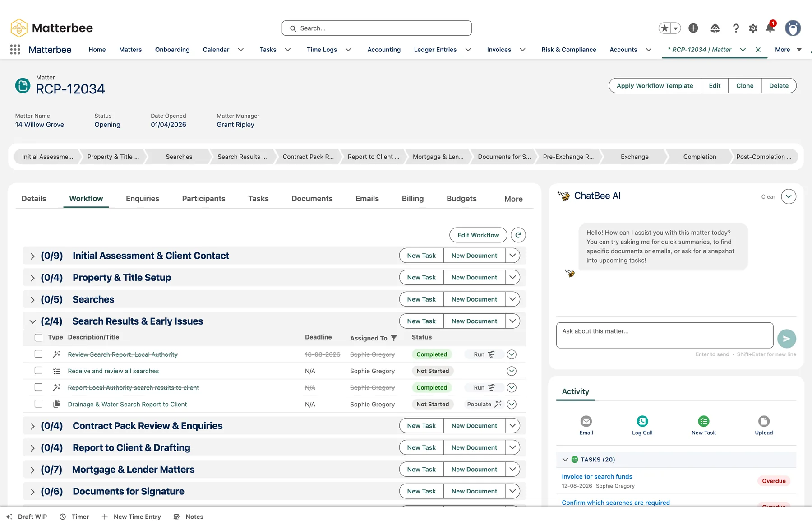Open the Invoice for search funds task link
Viewport: 812px width, 526px height.
pyautogui.click(x=597, y=476)
